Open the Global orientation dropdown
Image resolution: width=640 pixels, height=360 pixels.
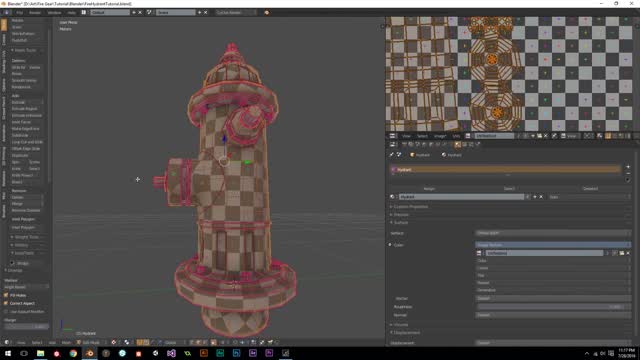click(x=174, y=342)
